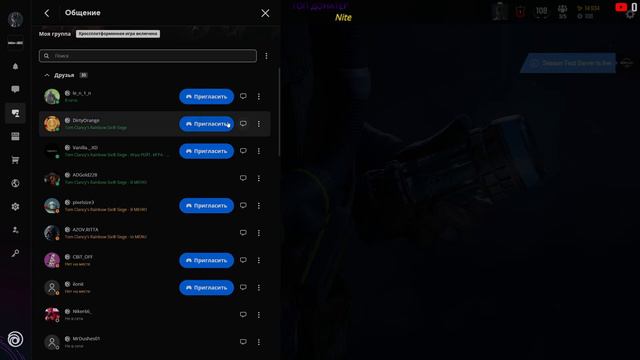Select the Vanilla_XO friend name

(85, 148)
